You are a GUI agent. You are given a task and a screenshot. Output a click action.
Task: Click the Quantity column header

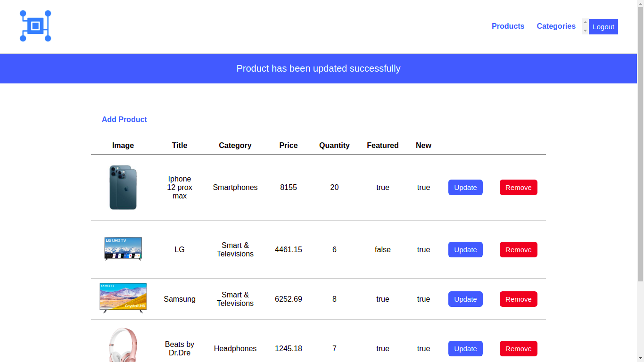click(x=334, y=146)
